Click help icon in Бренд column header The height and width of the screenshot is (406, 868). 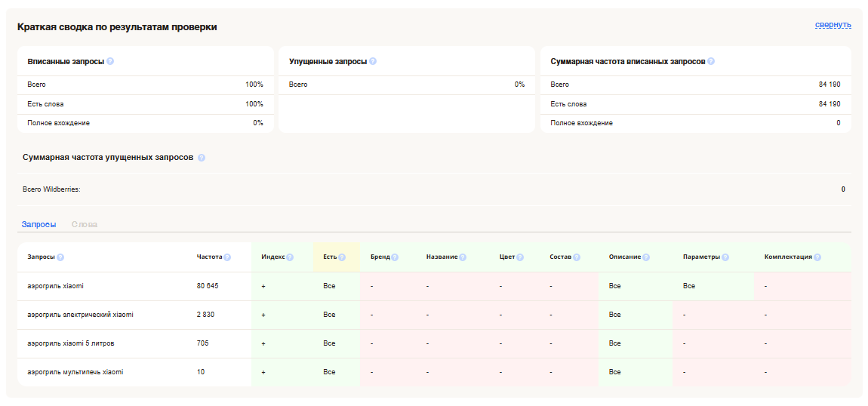coord(395,257)
